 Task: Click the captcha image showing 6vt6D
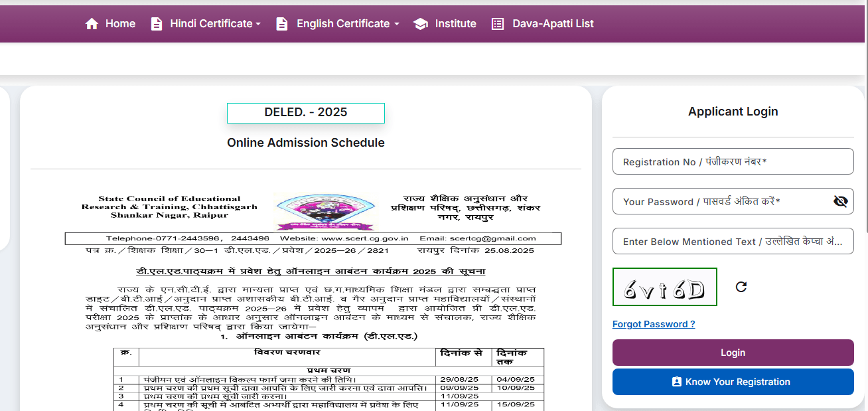pyautogui.click(x=664, y=287)
